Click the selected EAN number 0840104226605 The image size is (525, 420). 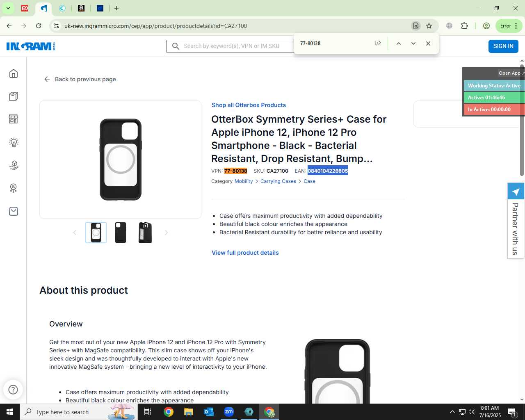pos(327,171)
